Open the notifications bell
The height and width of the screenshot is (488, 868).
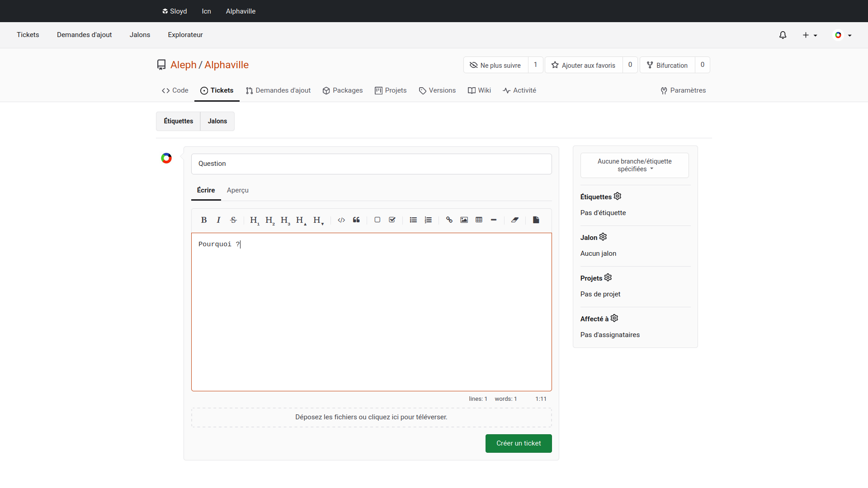click(783, 35)
